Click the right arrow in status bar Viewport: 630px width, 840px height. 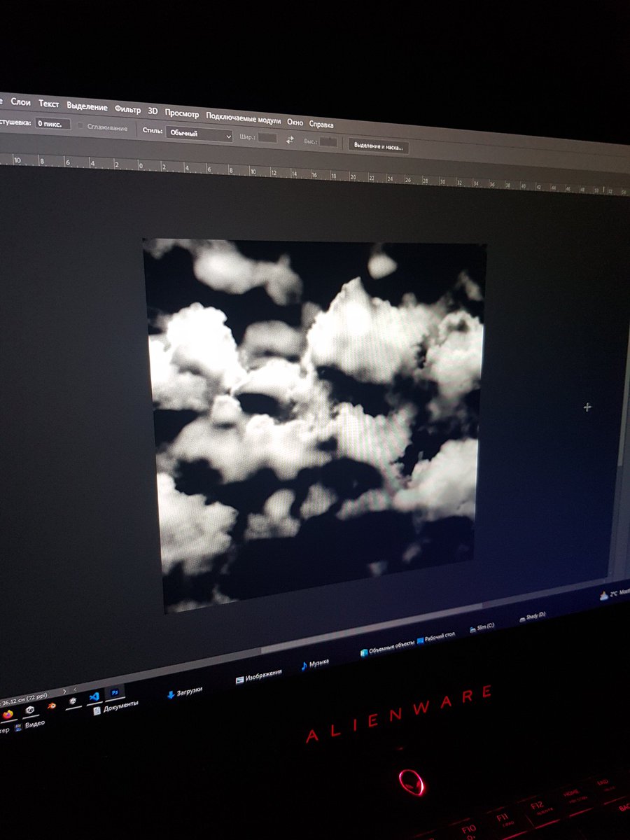(64, 691)
